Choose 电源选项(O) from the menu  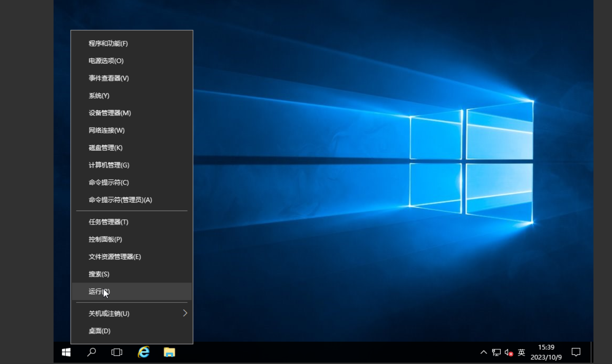132,61
